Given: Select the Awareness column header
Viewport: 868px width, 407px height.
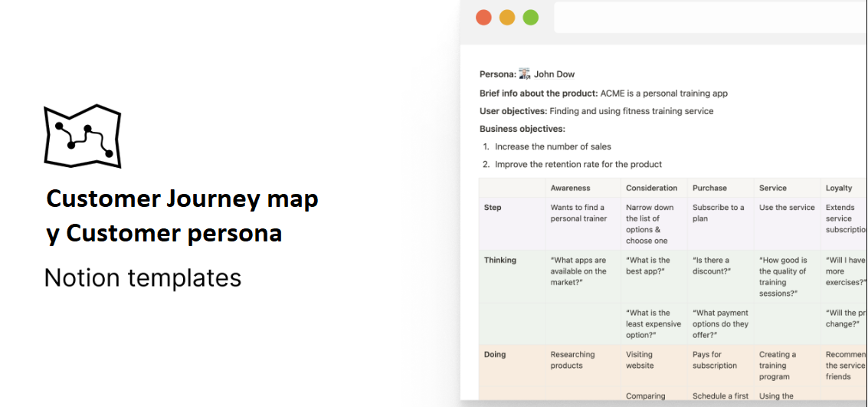Looking at the screenshot, I should (x=570, y=188).
